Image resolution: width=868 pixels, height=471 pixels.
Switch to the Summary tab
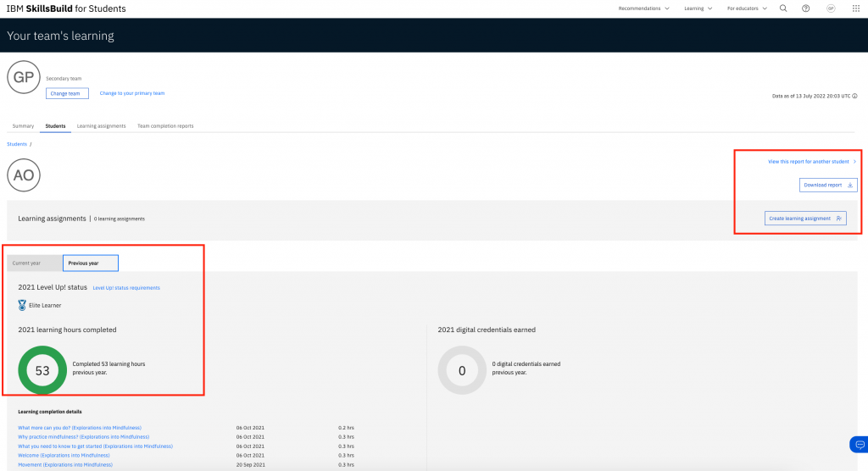(23, 126)
